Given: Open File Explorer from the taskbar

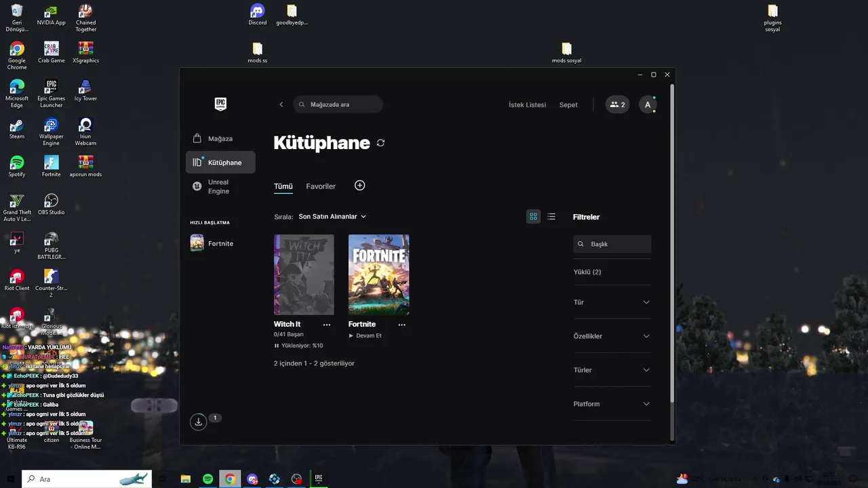Looking at the screenshot, I should [185, 479].
